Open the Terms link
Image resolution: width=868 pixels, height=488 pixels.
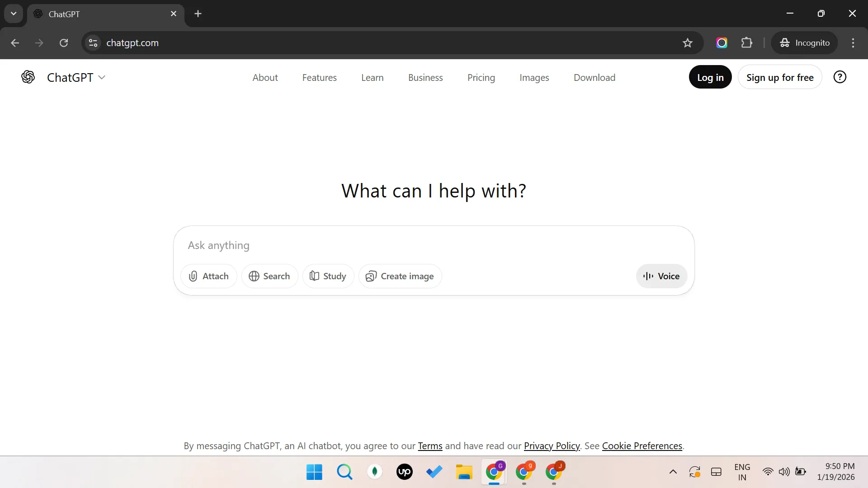(x=429, y=446)
